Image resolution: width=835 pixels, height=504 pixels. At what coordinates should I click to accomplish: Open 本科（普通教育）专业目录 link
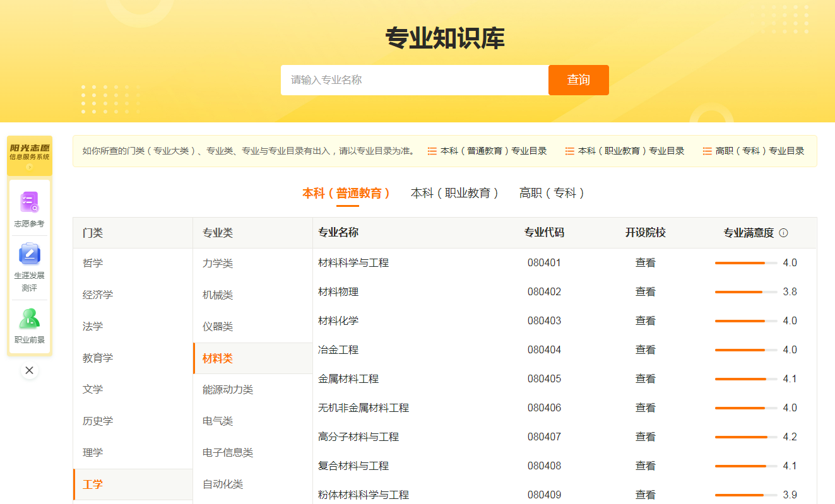494,151
